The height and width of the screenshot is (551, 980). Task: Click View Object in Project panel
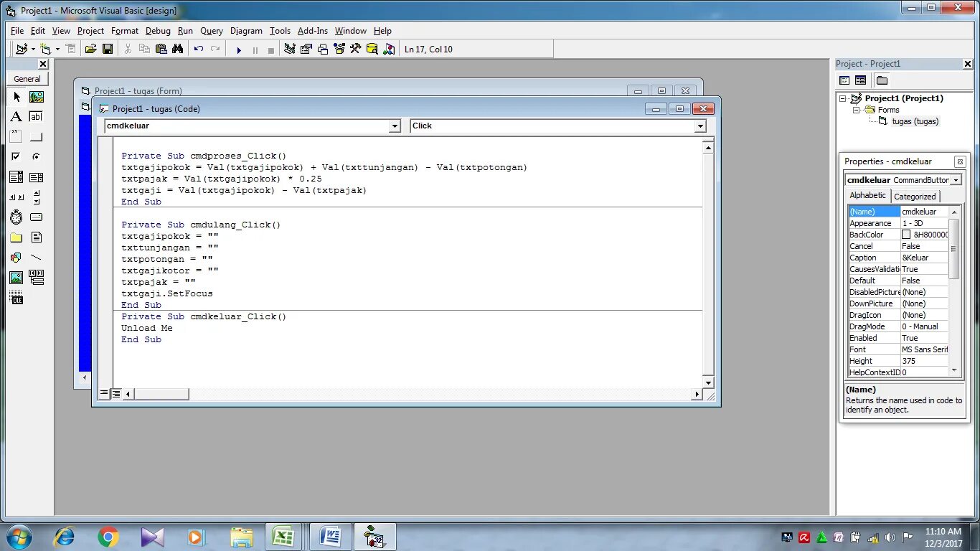pos(860,80)
